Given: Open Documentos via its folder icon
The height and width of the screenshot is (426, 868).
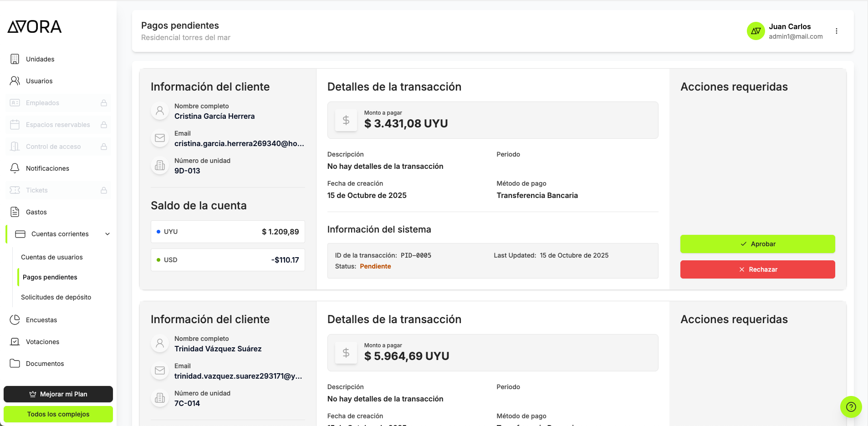Looking at the screenshot, I should 15,363.
